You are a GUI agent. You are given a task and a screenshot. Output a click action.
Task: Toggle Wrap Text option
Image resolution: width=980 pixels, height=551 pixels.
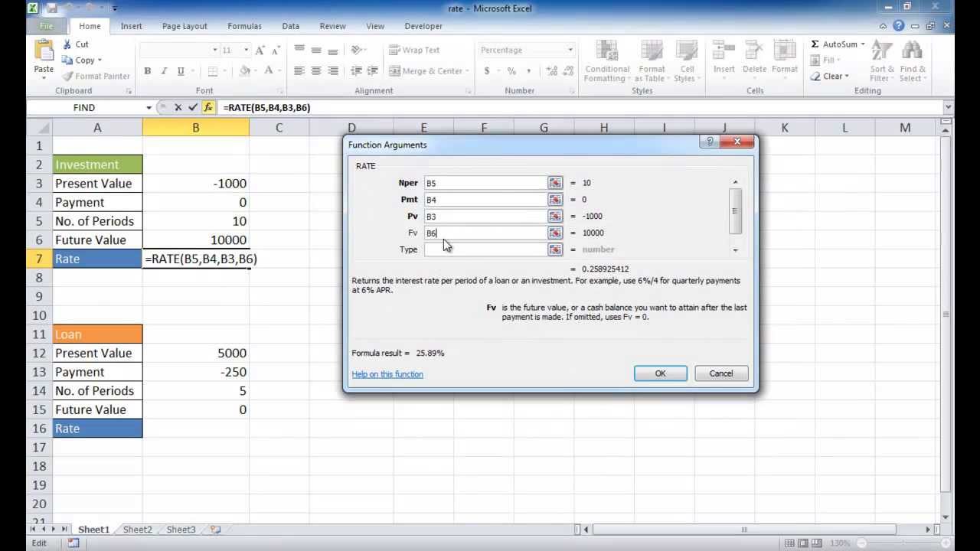(414, 51)
